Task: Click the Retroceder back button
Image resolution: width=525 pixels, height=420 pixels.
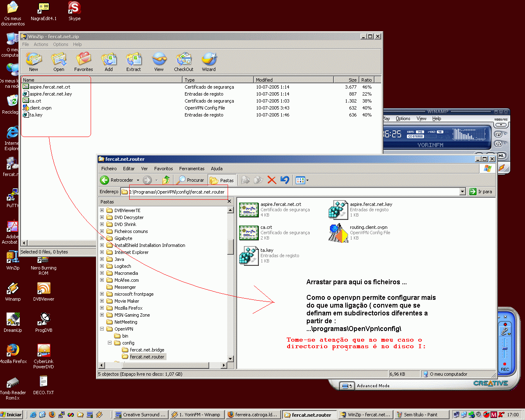Action: pyautogui.click(x=117, y=180)
